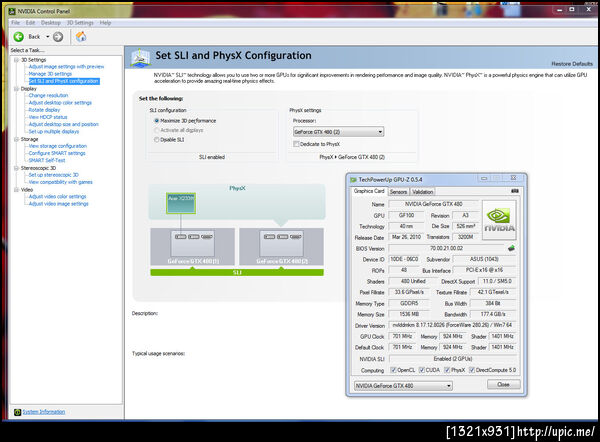Click the NVIDIA Control Panel title icon
600x442 pixels.
click(x=12, y=11)
